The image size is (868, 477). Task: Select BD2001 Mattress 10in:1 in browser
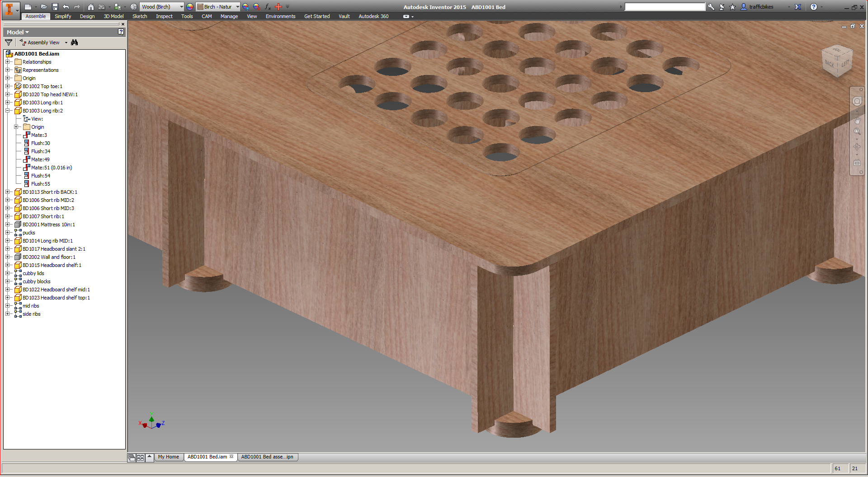tap(49, 224)
